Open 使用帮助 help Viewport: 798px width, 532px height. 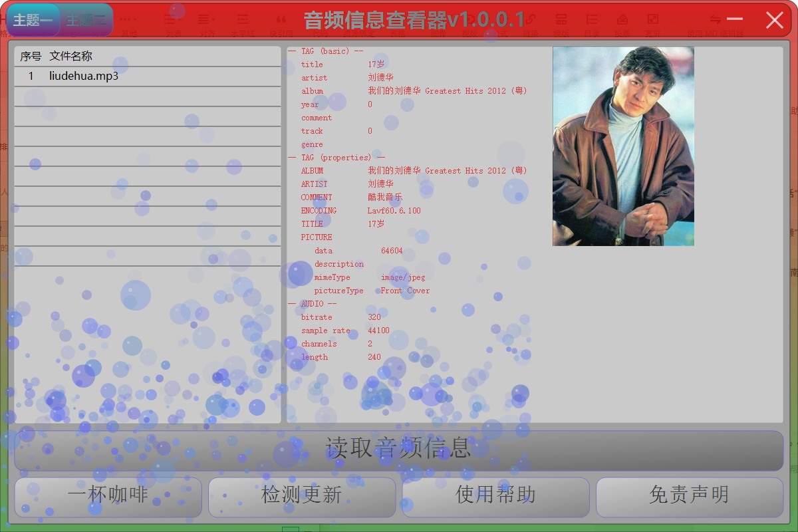[x=495, y=496]
